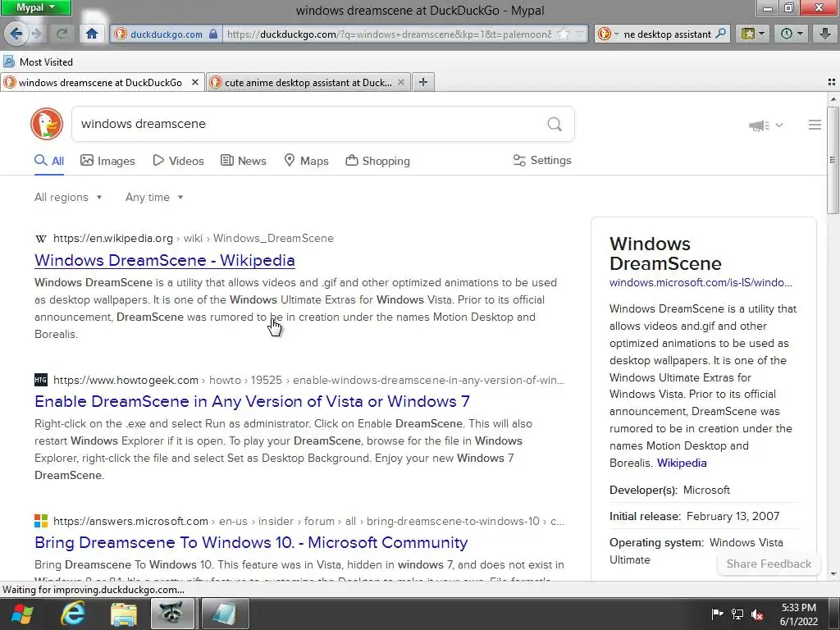Submit search with the DuckDuckGo magnifier icon
The width and height of the screenshot is (840, 630).
[555, 125]
